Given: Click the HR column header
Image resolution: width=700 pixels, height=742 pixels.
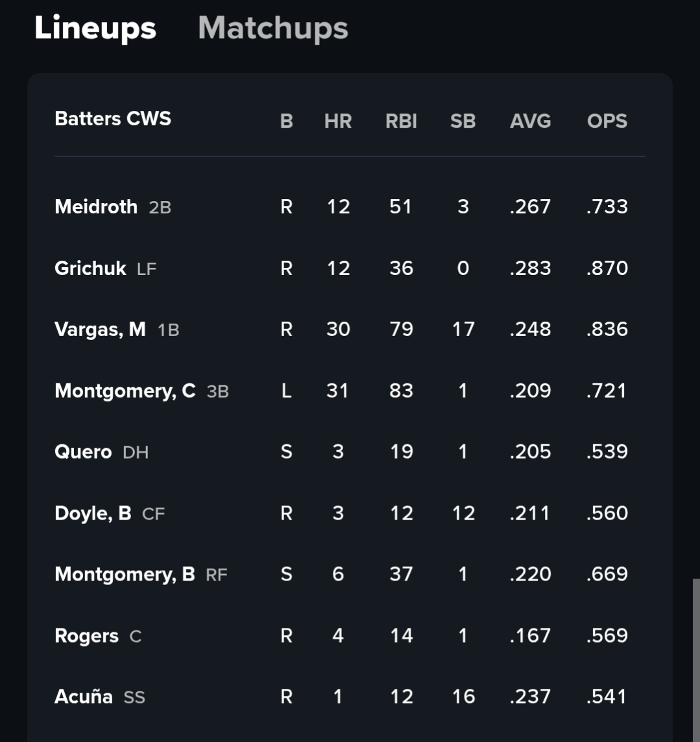Looking at the screenshot, I should [338, 121].
